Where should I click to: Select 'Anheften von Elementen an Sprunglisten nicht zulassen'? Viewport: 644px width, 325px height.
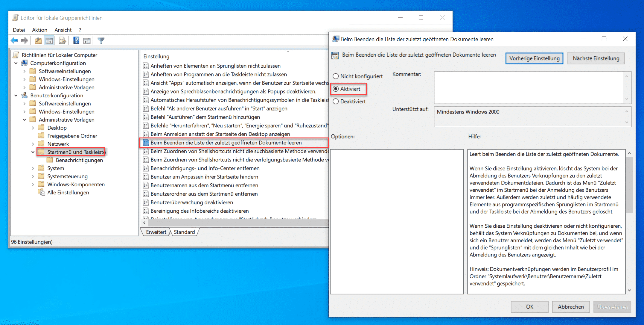pos(215,66)
